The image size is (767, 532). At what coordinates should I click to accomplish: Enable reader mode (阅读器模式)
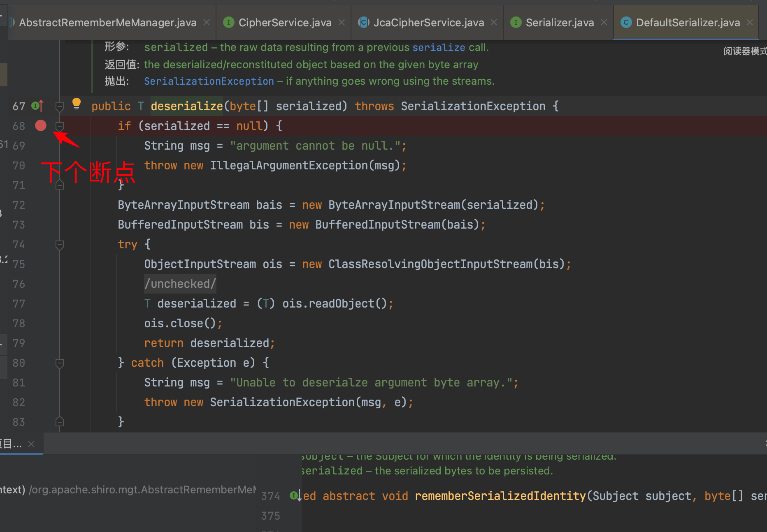point(745,51)
